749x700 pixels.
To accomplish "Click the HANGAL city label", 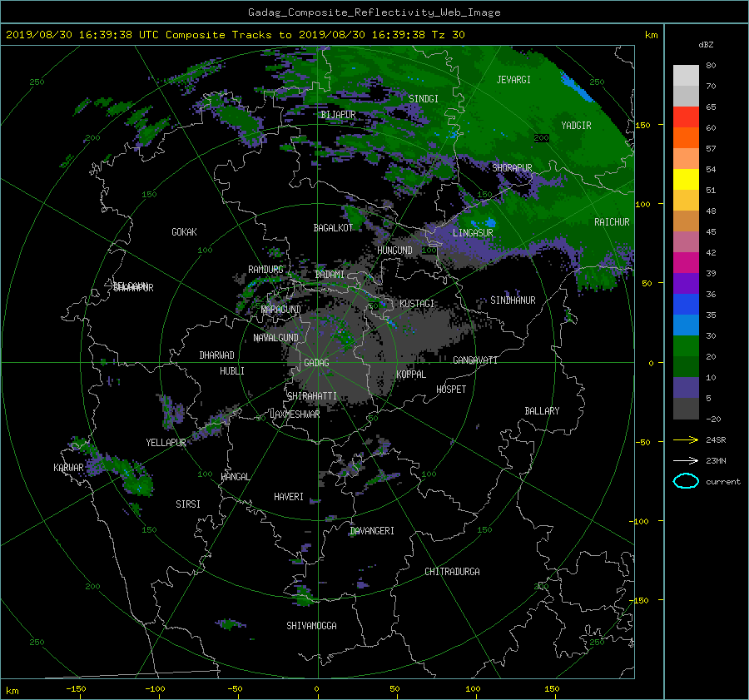I will pos(235,477).
